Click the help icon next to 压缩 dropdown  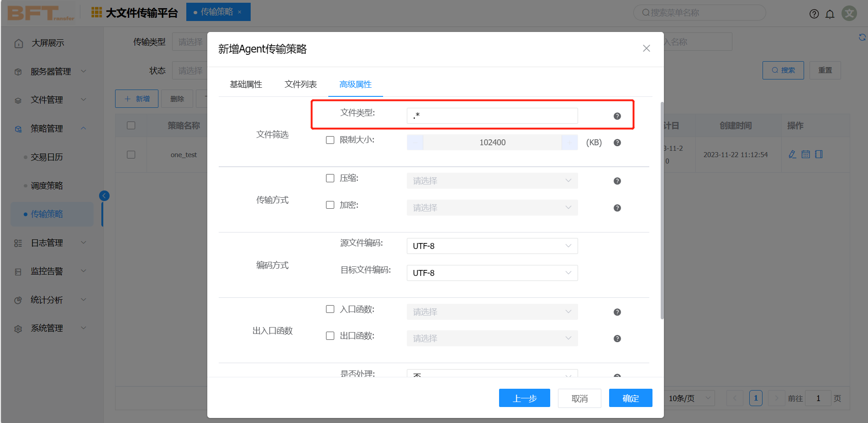[x=617, y=181]
